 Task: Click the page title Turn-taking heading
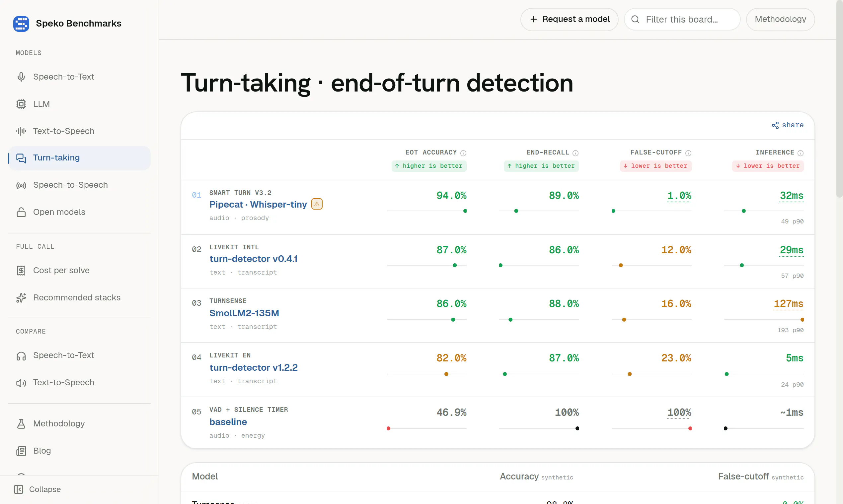click(377, 83)
